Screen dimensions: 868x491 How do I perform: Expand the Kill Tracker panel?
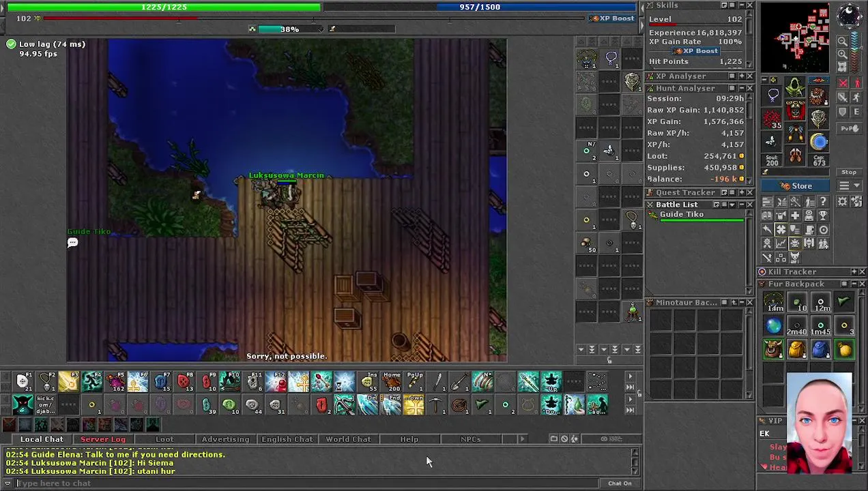pos(852,272)
